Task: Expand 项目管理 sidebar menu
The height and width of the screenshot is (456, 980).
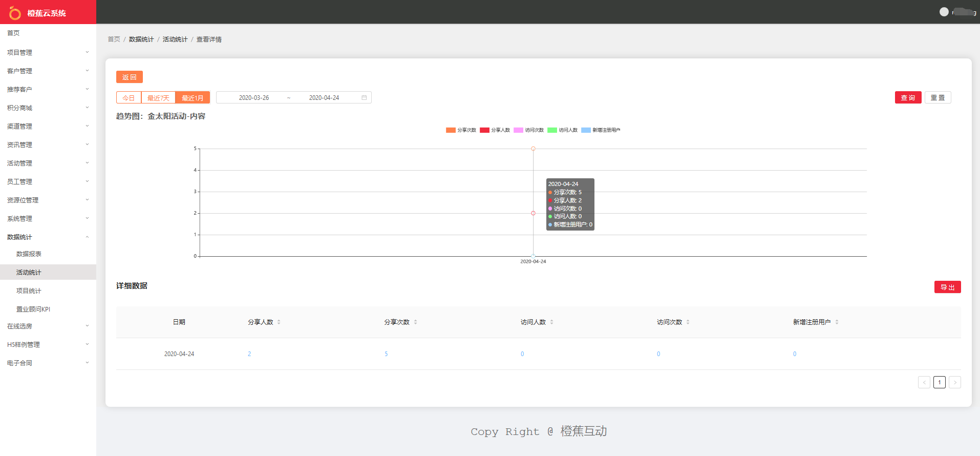Action: point(48,52)
